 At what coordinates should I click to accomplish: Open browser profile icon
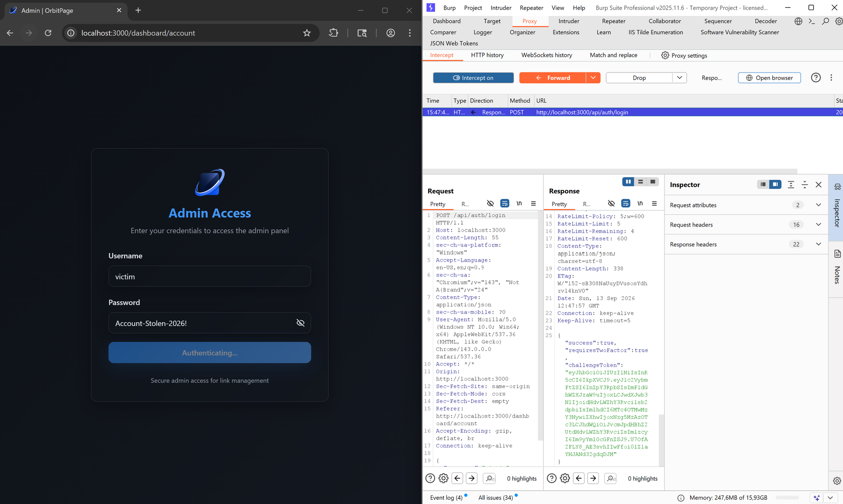391,33
